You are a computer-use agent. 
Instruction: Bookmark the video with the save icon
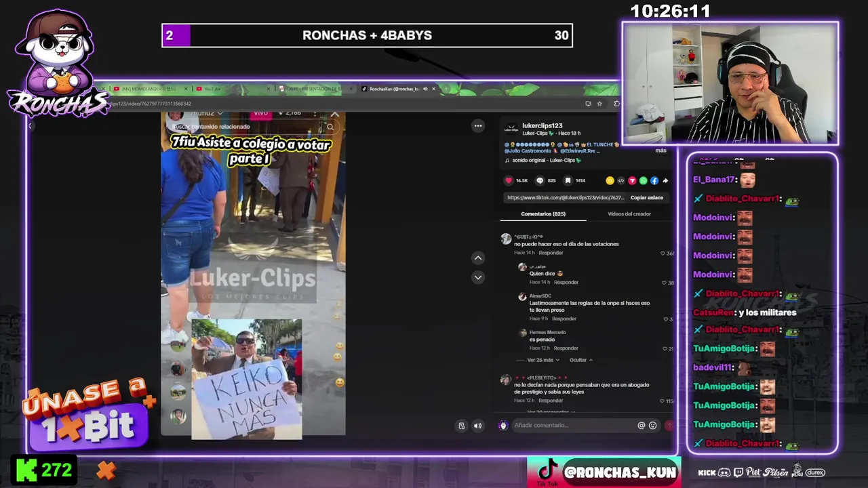click(568, 180)
